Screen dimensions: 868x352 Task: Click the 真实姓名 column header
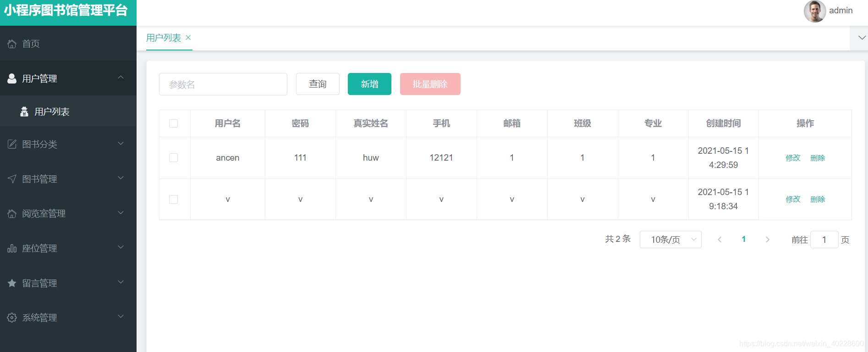[x=371, y=123]
